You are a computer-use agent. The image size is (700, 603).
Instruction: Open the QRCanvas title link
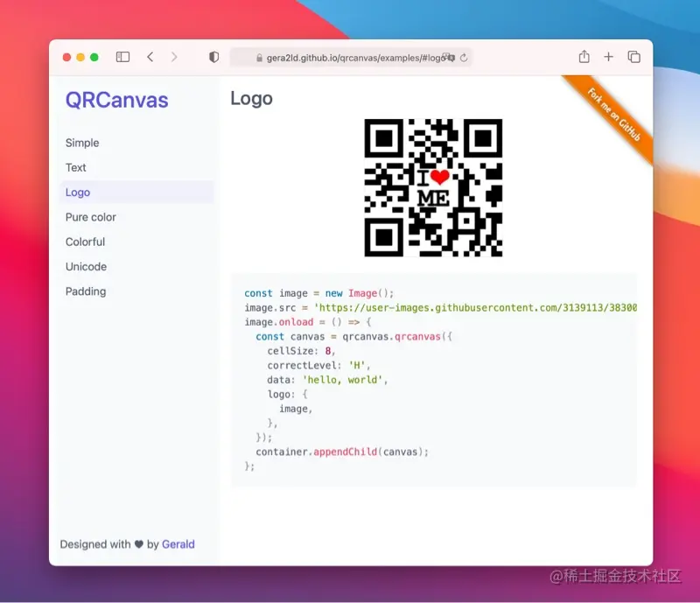click(x=117, y=100)
